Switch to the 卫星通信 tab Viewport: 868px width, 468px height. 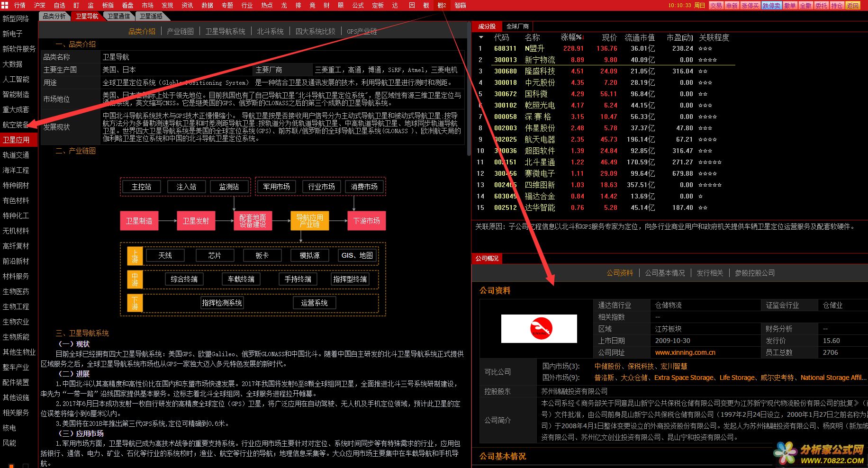coord(118,16)
